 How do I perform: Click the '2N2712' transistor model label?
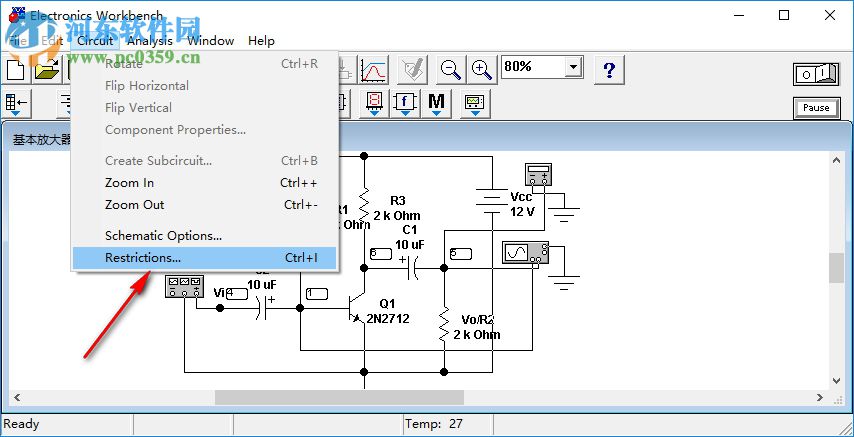tap(387, 319)
